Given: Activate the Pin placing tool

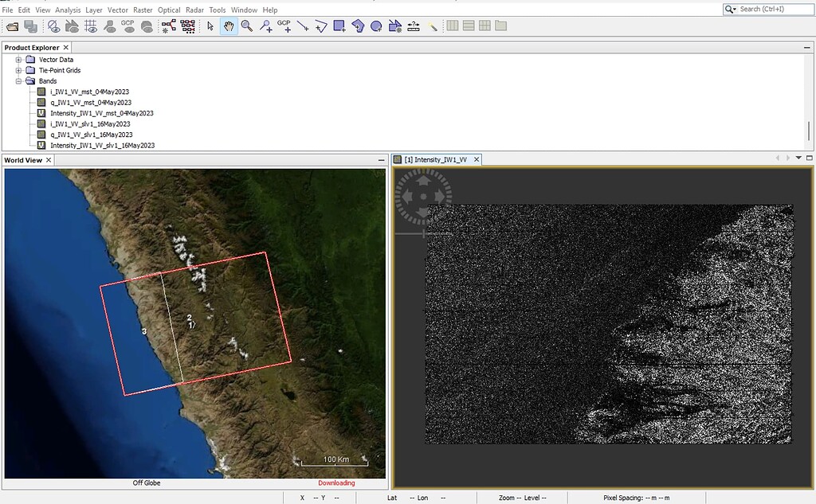Looking at the screenshot, I should click(x=265, y=25).
